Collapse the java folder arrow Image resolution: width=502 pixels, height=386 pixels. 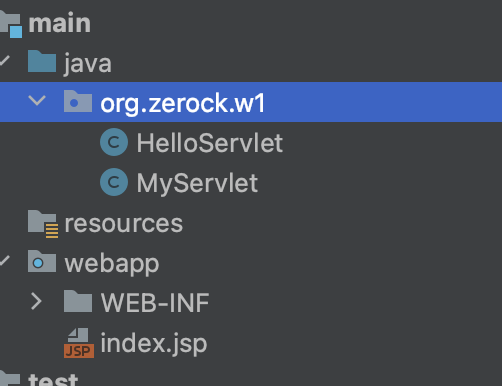pos(5,61)
